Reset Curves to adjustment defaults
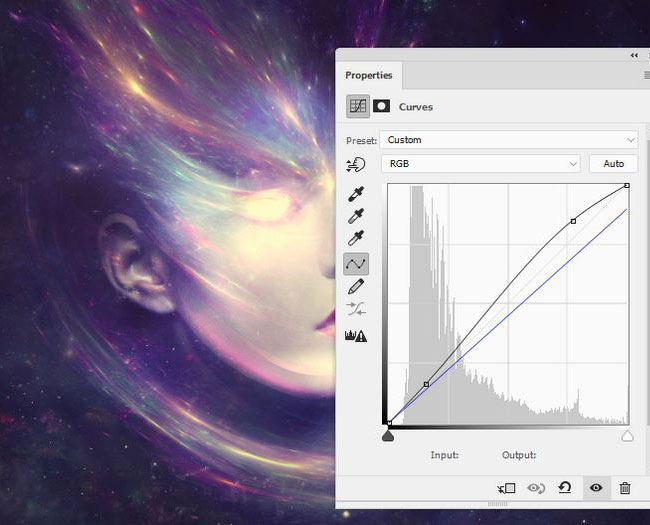The image size is (650, 525). click(565, 487)
